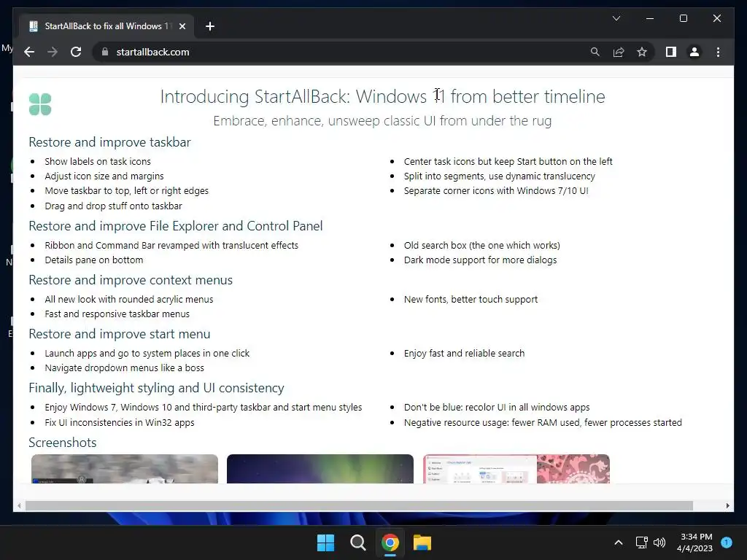Click 'Separate corner icons with Windows 7/10 UI'
Image resolution: width=747 pixels, height=560 pixels.
[496, 191]
